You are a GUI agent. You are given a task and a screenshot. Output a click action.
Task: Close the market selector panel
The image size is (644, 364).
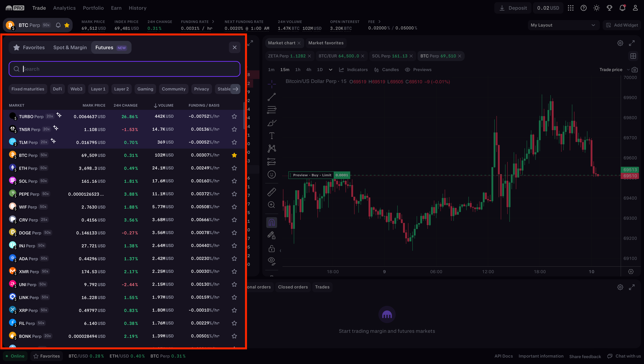coord(234,48)
